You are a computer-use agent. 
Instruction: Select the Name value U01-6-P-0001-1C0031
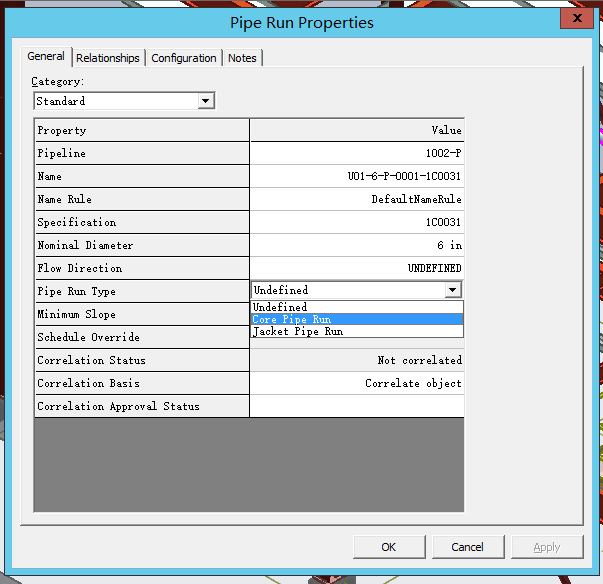(357, 176)
